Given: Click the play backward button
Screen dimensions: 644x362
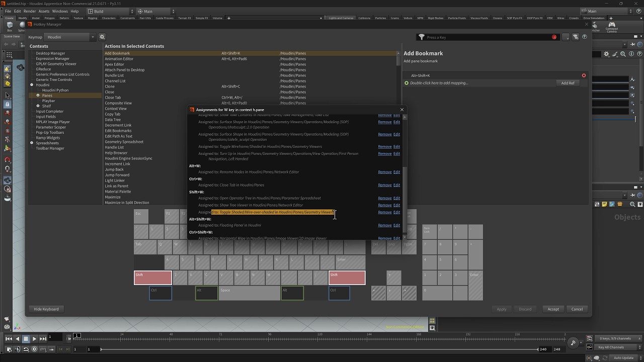Looking at the screenshot, I should pos(18,339).
